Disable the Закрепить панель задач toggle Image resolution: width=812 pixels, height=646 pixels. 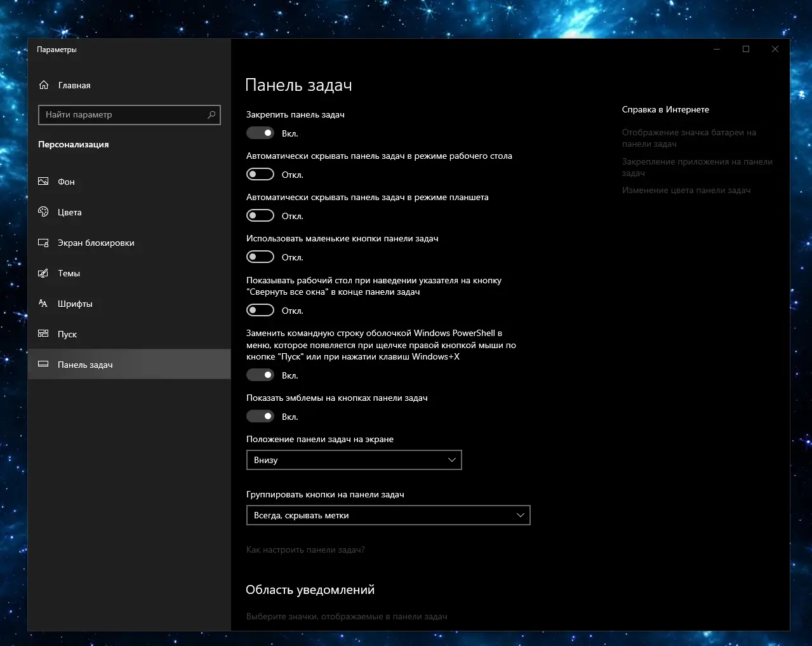coord(260,133)
